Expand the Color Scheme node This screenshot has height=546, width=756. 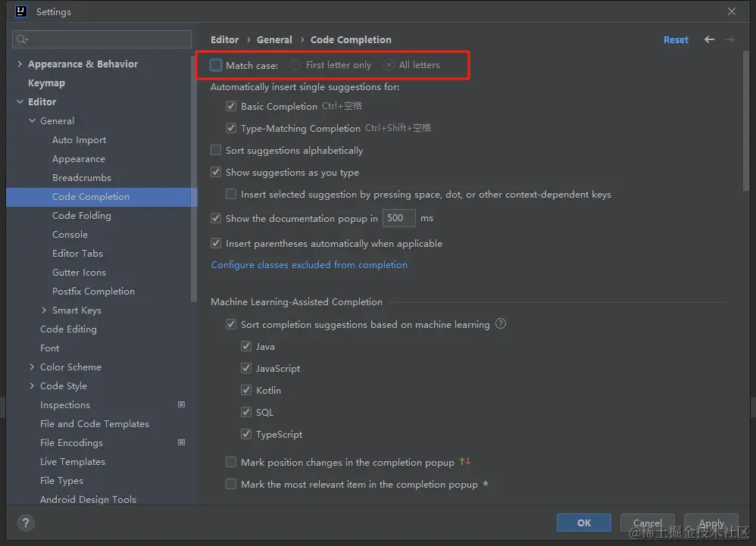click(32, 367)
